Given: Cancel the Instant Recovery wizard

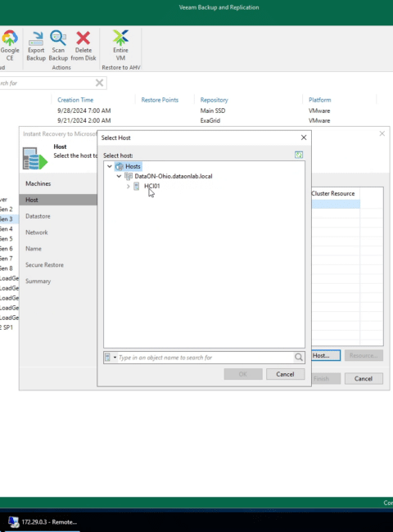Looking at the screenshot, I should 364,379.
